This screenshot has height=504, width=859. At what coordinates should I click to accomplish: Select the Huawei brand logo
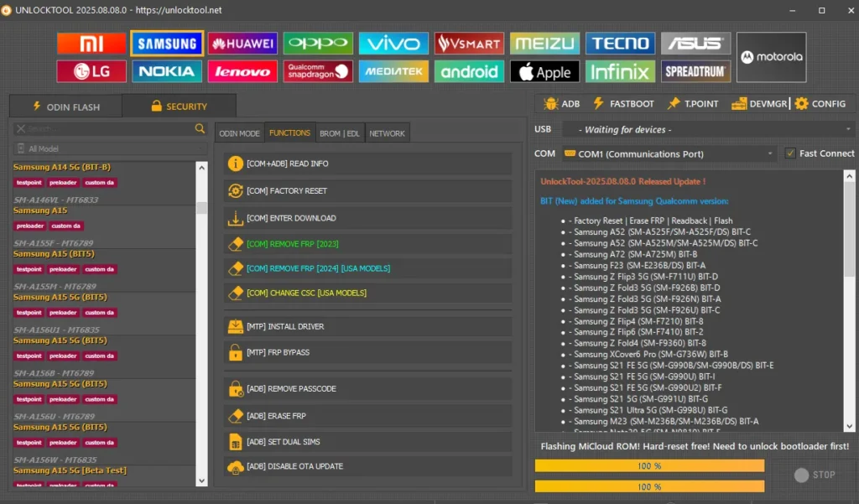[x=242, y=44]
